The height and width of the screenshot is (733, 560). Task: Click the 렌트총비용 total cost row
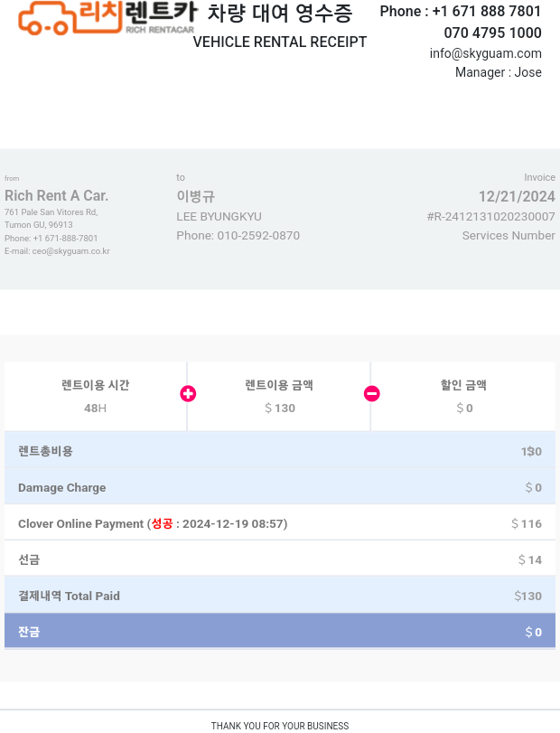pos(279,451)
